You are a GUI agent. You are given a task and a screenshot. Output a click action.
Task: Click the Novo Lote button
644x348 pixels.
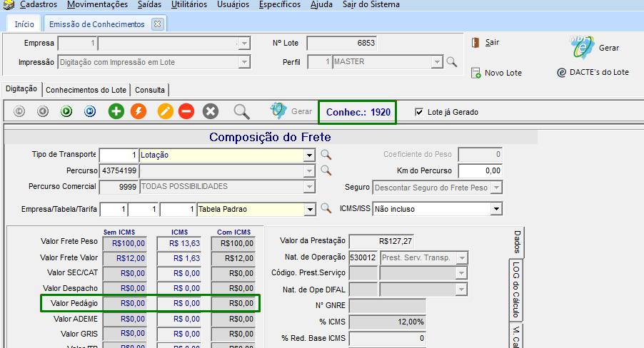click(x=496, y=73)
